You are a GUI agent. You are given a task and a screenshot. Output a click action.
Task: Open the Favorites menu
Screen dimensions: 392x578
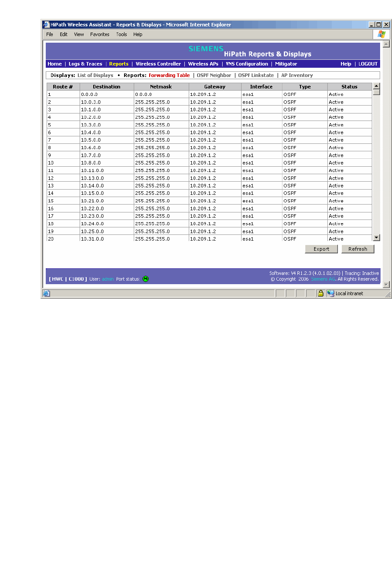click(100, 34)
